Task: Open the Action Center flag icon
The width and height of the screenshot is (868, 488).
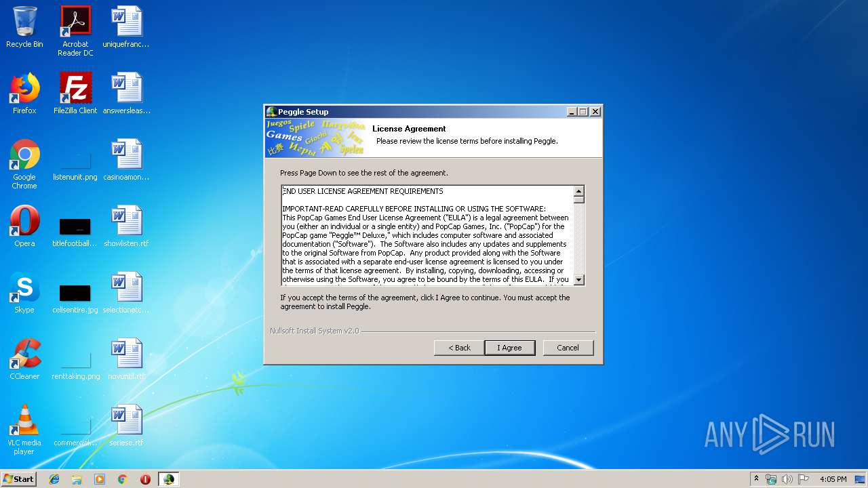Action: tap(804, 479)
